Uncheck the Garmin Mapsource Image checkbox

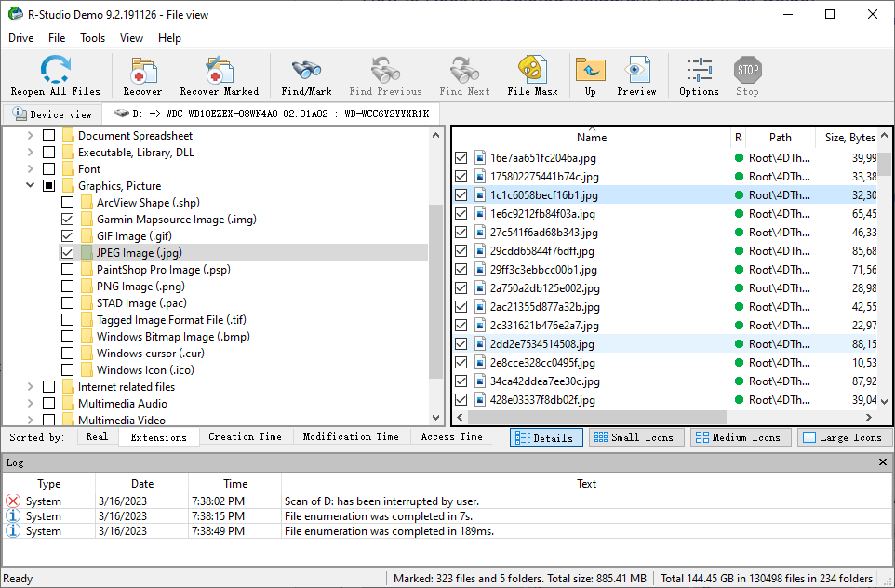(67, 220)
